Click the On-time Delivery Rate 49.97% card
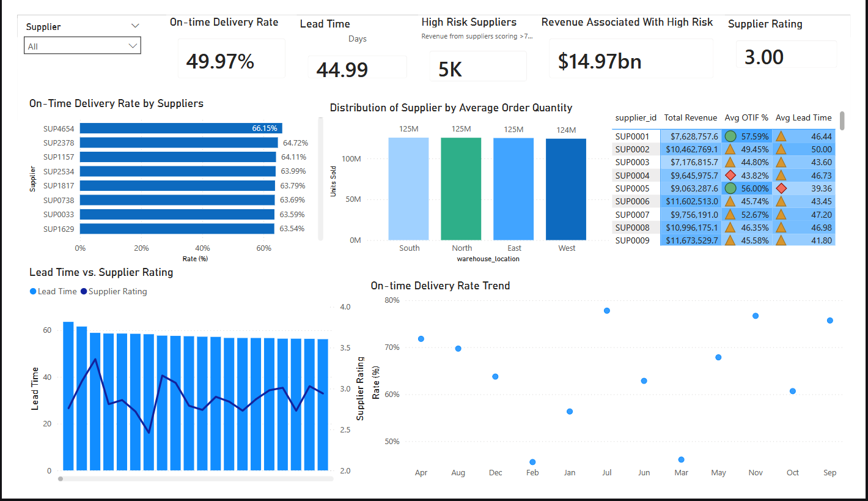The width and height of the screenshot is (868, 501). click(x=232, y=59)
